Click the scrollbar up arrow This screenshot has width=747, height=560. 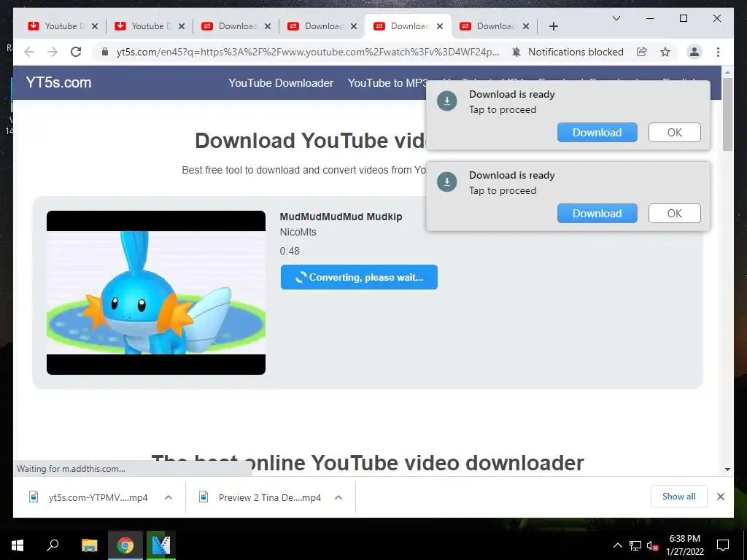click(727, 72)
